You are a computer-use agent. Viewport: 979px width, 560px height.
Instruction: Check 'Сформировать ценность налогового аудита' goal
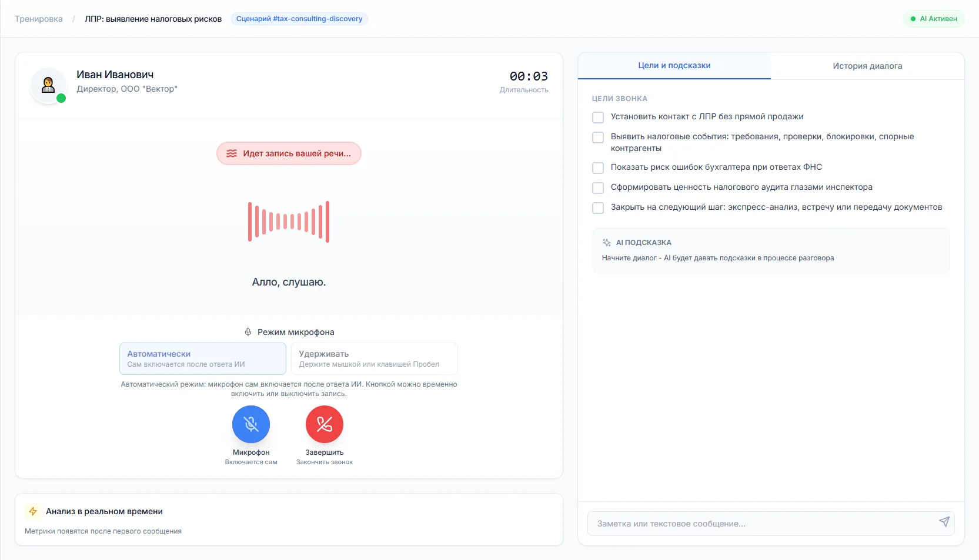598,188
